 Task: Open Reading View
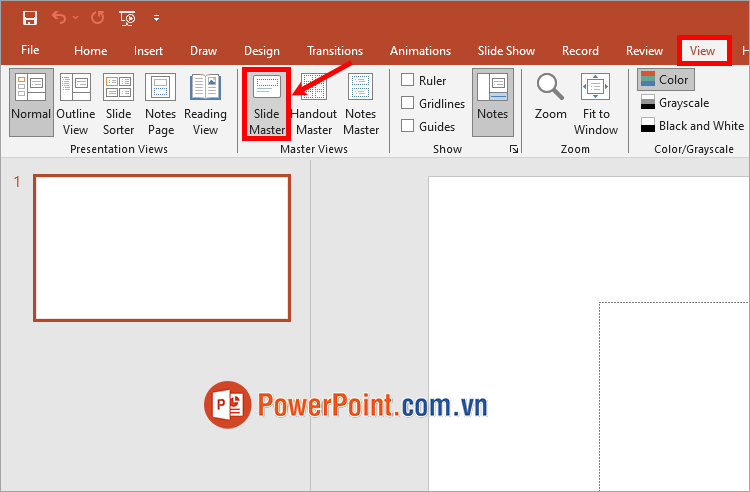pyautogui.click(x=205, y=102)
